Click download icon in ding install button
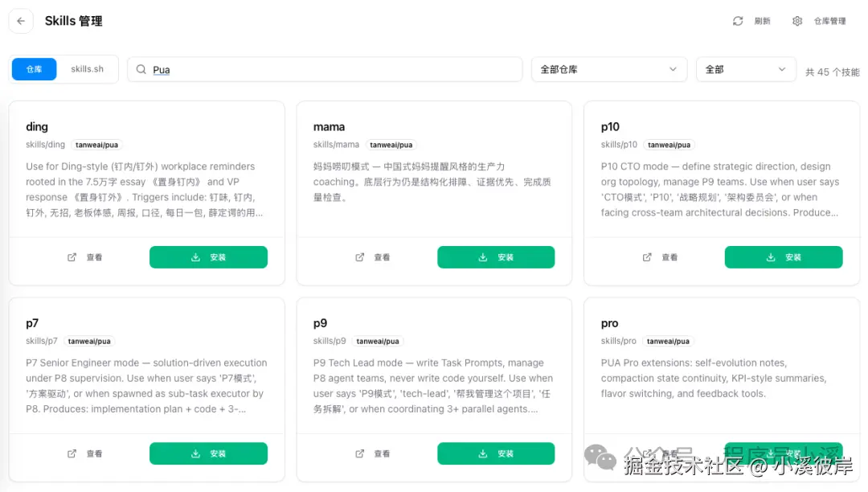Viewport: 868px width, 492px height. [195, 257]
